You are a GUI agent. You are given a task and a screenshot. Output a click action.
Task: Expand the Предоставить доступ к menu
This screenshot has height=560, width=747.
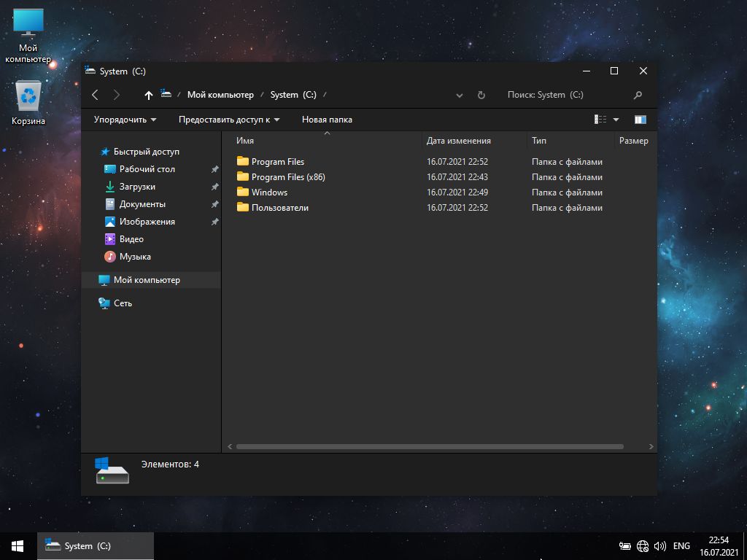[x=229, y=120]
